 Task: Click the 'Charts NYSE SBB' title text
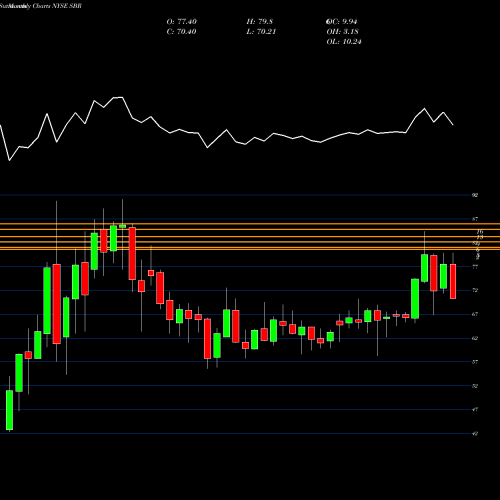pyautogui.click(x=57, y=6)
